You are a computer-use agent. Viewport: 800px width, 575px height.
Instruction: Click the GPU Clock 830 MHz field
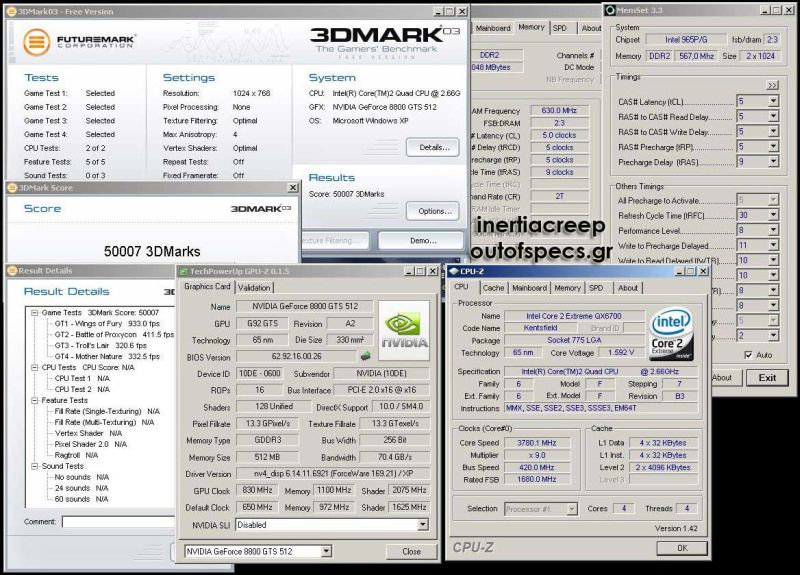pyautogui.click(x=257, y=490)
